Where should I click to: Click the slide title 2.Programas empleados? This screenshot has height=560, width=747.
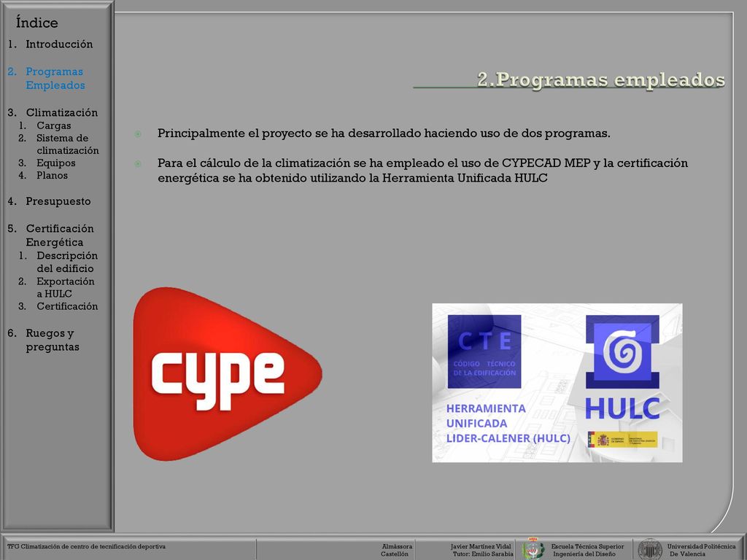(601, 79)
